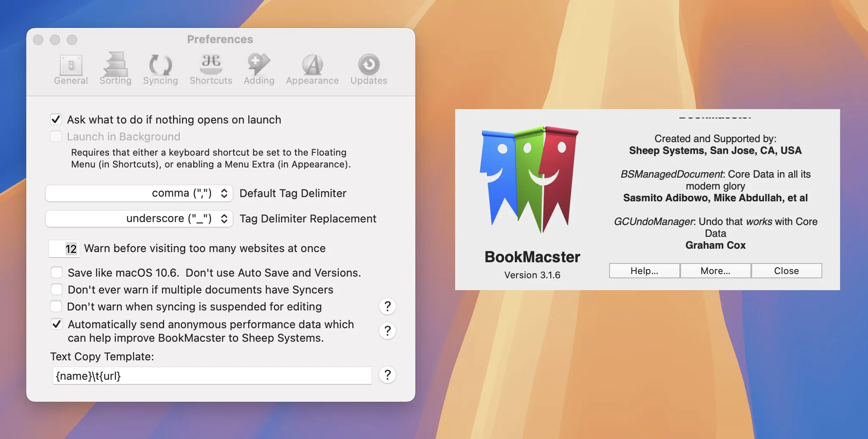The height and width of the screenshot is (439, 868).
Task: Disable automatically sending anonymous performance data
Action: pos(56,324)
